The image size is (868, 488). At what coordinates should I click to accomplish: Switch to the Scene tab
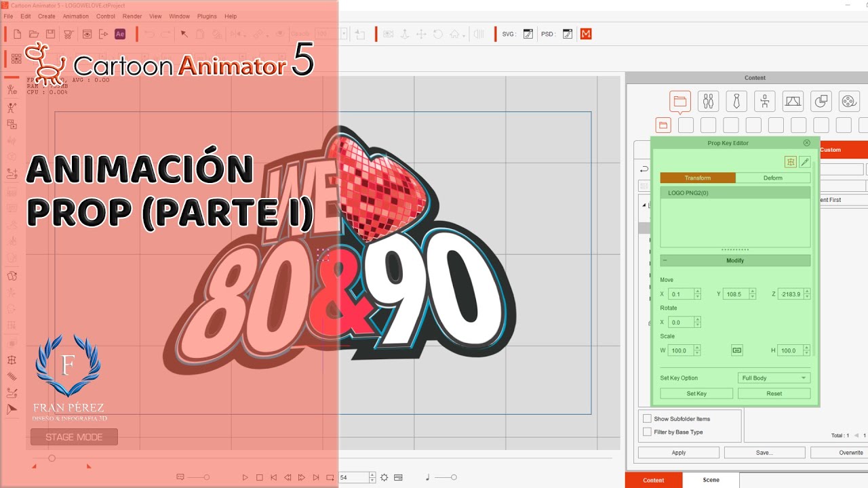pos(711,480)
